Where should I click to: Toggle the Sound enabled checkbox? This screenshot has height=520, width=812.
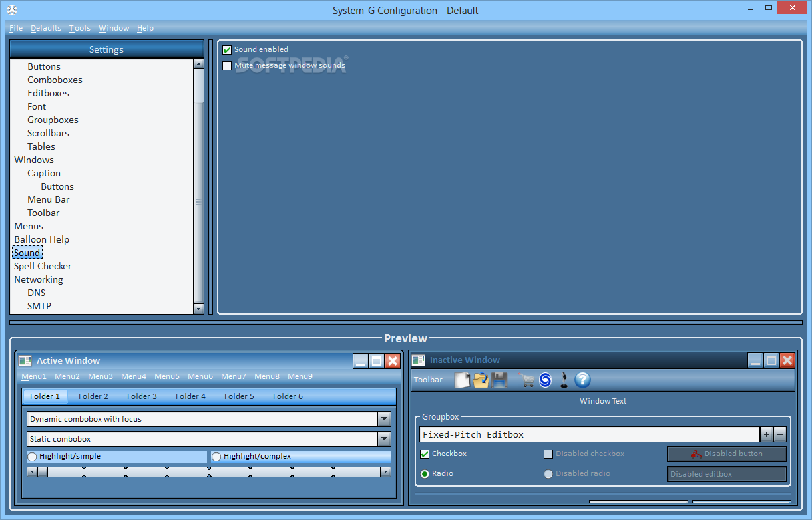[227, 49]
